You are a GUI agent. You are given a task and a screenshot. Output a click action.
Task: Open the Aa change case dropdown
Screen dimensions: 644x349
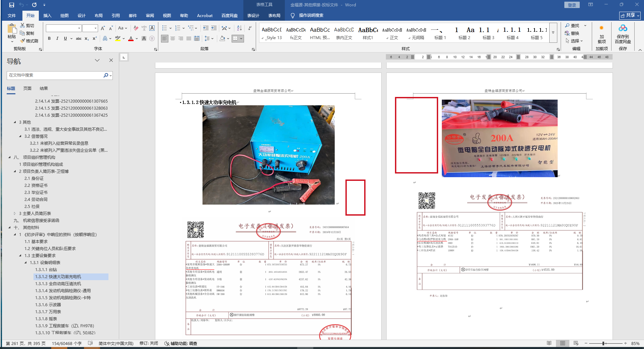(x=123, y=28)
